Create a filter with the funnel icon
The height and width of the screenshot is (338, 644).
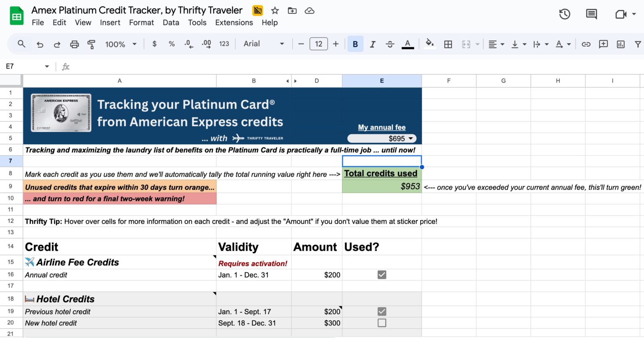pyautogui.click(x=638, y=44)
